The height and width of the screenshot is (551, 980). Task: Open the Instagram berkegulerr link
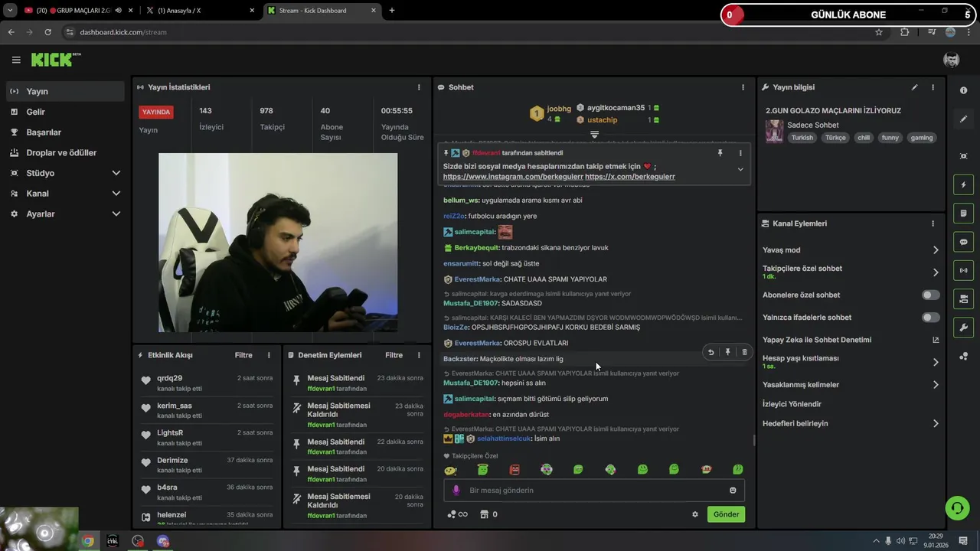513,177
